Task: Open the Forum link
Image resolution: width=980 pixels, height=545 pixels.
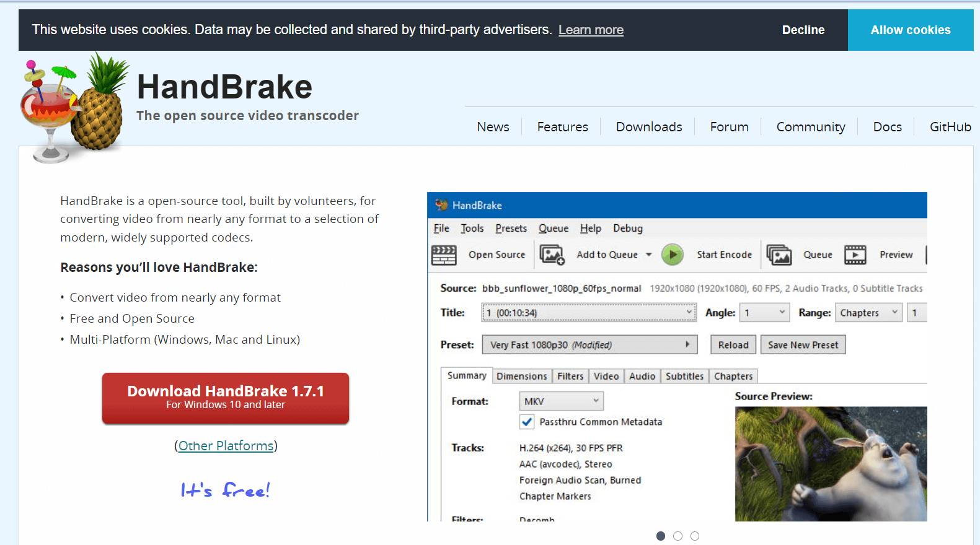Action: [729, 127]
